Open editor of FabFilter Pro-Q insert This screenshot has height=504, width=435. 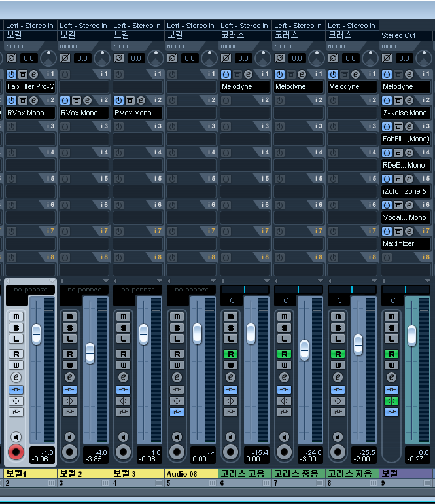point(34,74)
